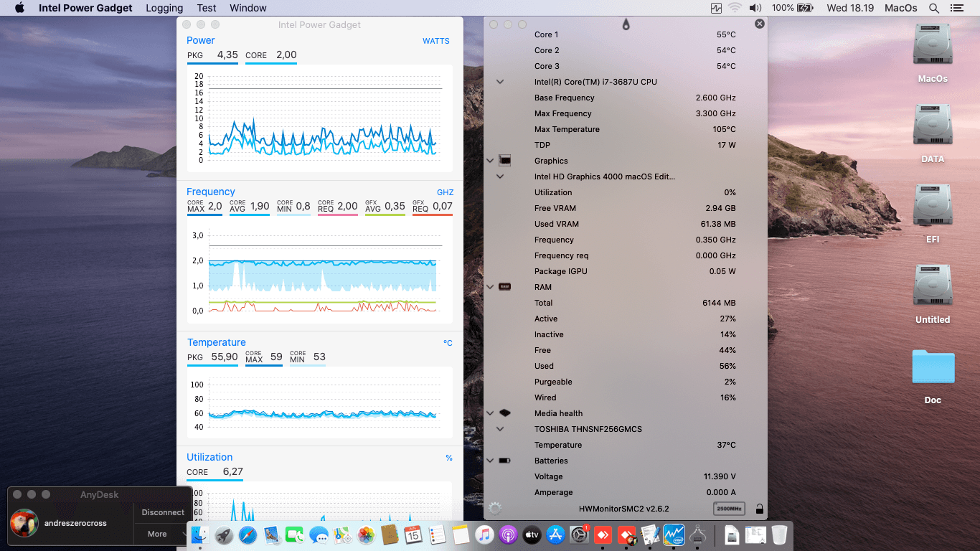Open the volume menu bar icon
Viewport: 980px width, 551px height.
(755, 8)
